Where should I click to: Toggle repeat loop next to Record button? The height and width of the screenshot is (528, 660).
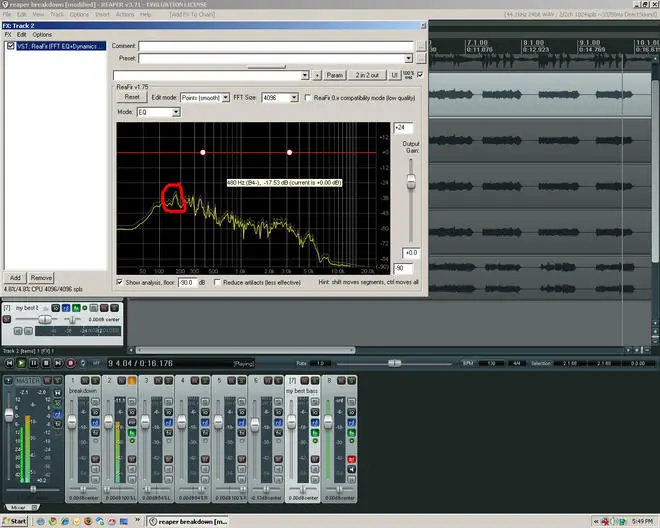pos(83,363)
